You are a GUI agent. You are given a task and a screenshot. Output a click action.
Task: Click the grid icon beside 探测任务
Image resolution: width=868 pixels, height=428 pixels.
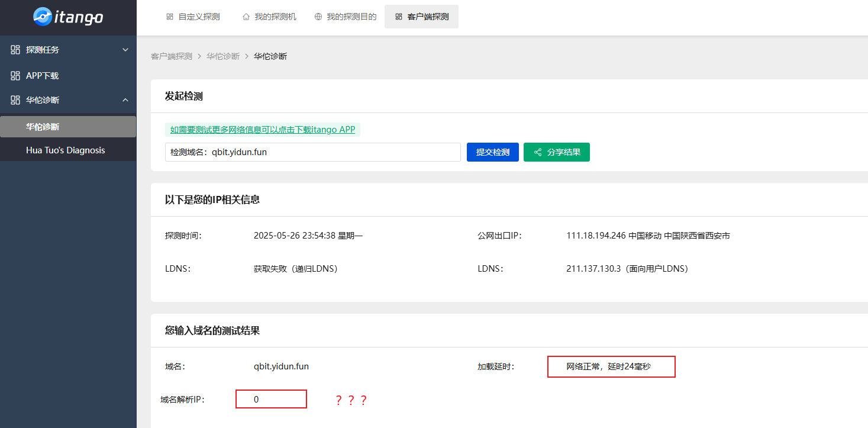pyautogui.click(x=15, y=50)
